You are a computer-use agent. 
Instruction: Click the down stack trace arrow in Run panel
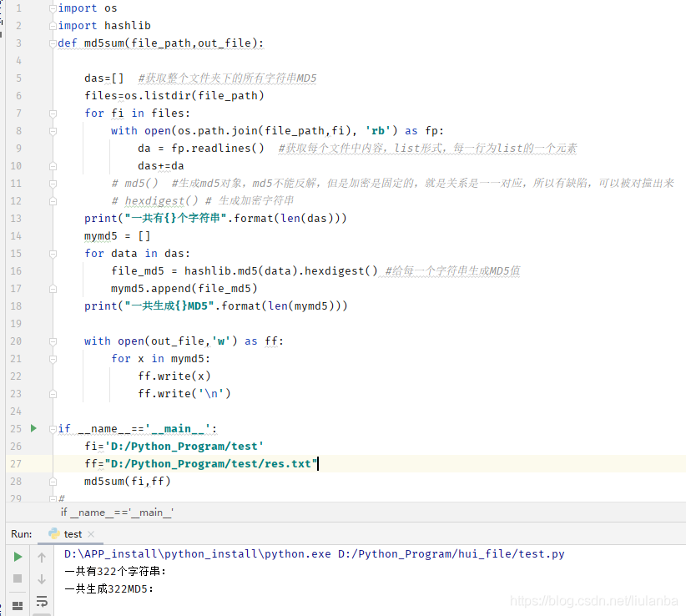[x=42, y=578]
